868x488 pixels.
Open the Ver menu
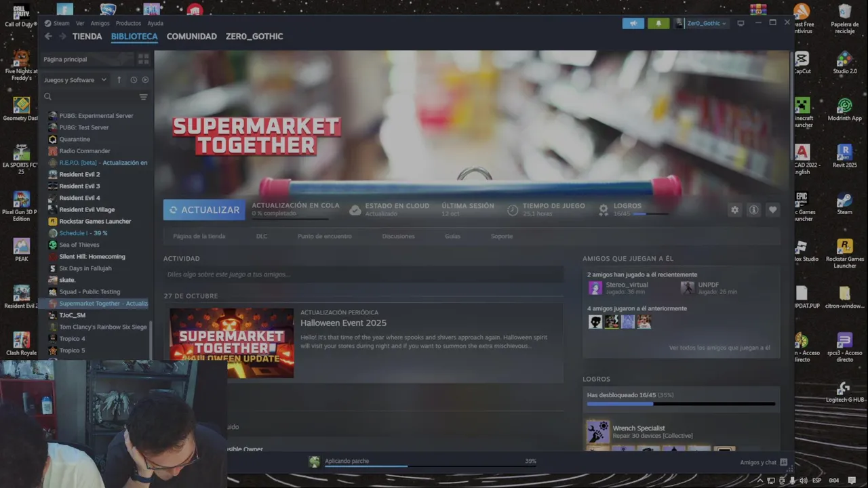tap(80, 23)
